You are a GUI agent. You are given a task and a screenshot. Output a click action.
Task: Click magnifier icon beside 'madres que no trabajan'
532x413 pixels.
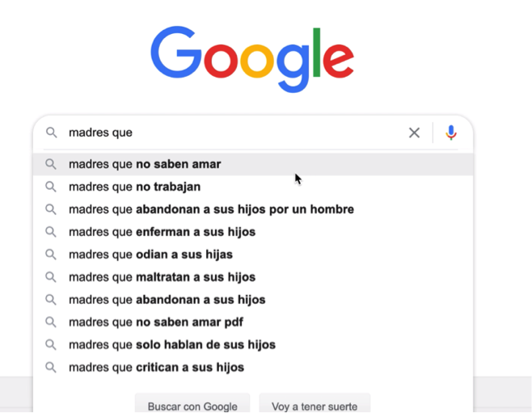click(x=51, y=187)
